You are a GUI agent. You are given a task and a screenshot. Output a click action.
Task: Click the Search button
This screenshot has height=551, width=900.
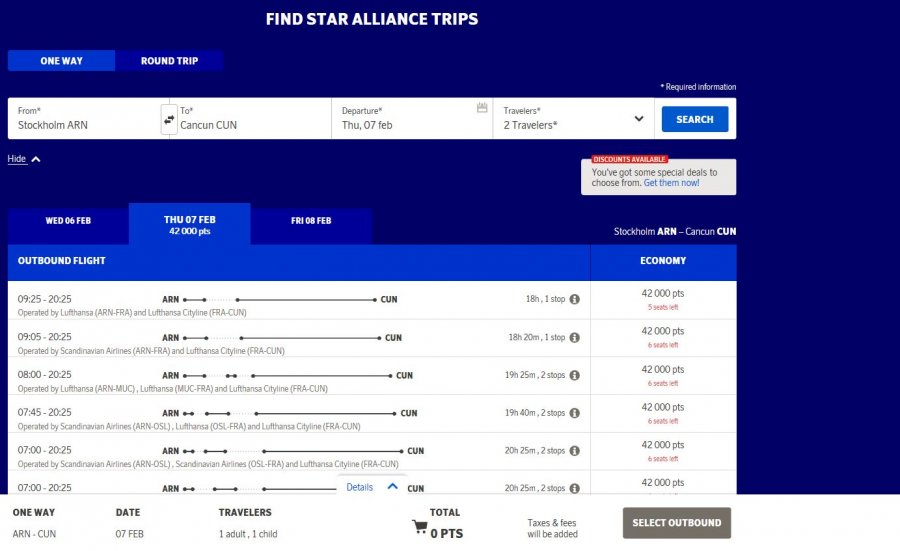tap(694, 119)
